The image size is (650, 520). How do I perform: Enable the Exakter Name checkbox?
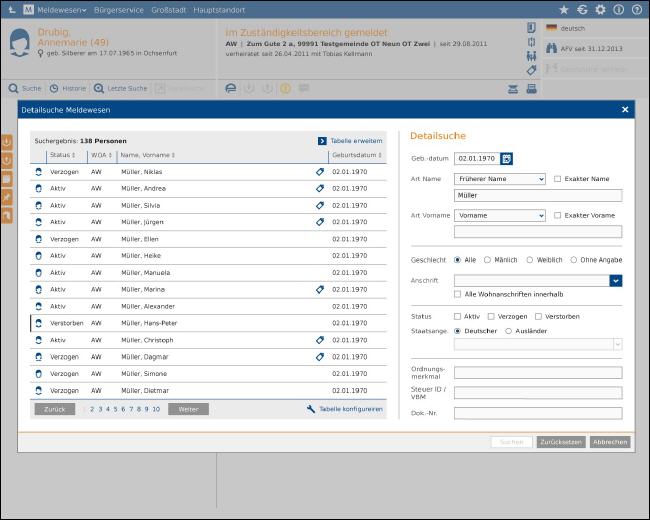(558, 179)
